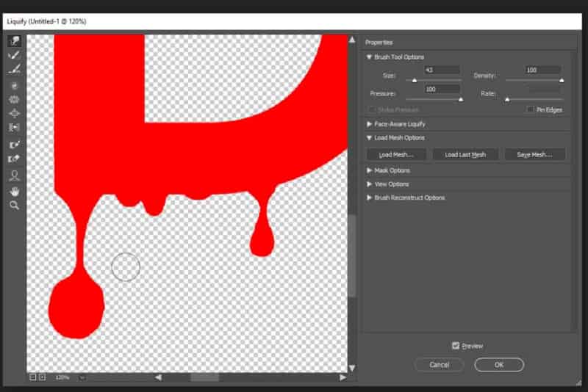Screen dimensions: 588x392
Task: Select the Freeze Mask tool
Action: [14, 145]
